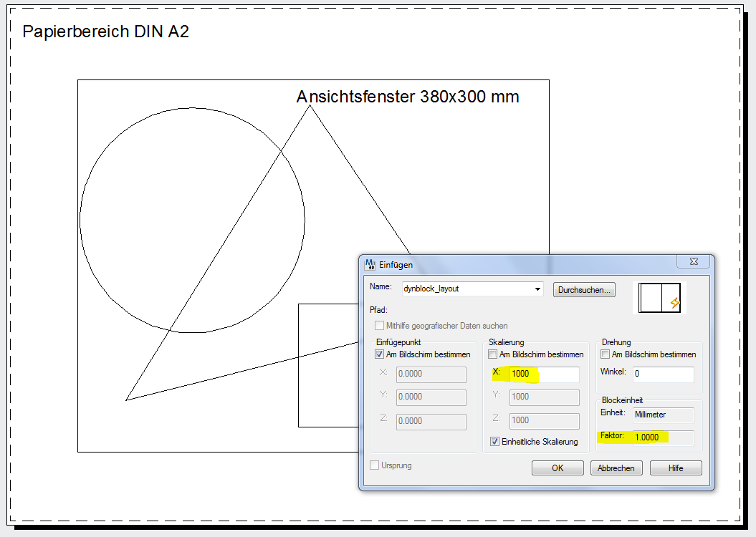Viewport: 756px width, 537px height.
Task: Click the Papierbereich DIN A2 text
Action: click(106, 32)
